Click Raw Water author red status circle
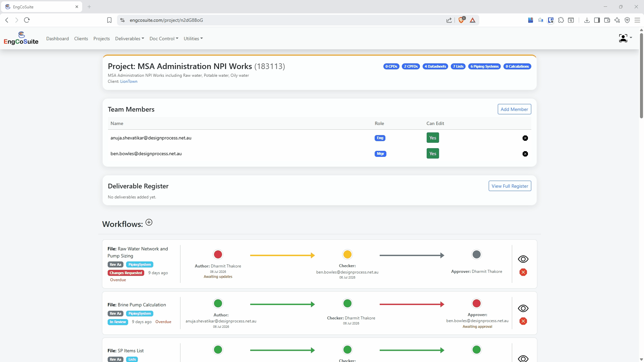 218,254
